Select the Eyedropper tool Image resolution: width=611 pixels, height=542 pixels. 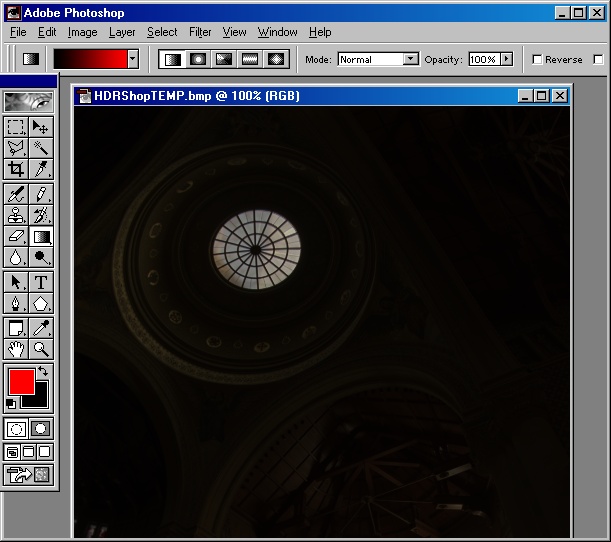pos(41,328)
